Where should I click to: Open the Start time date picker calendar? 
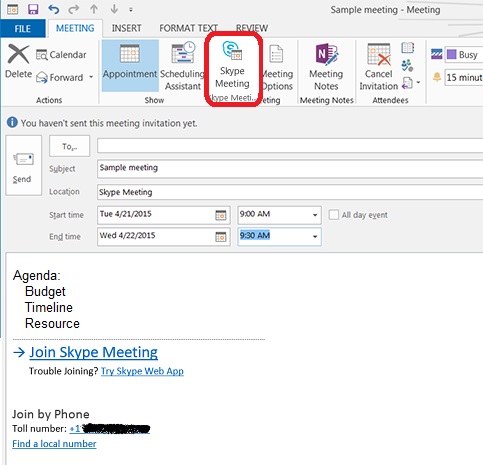pos(221,215)
